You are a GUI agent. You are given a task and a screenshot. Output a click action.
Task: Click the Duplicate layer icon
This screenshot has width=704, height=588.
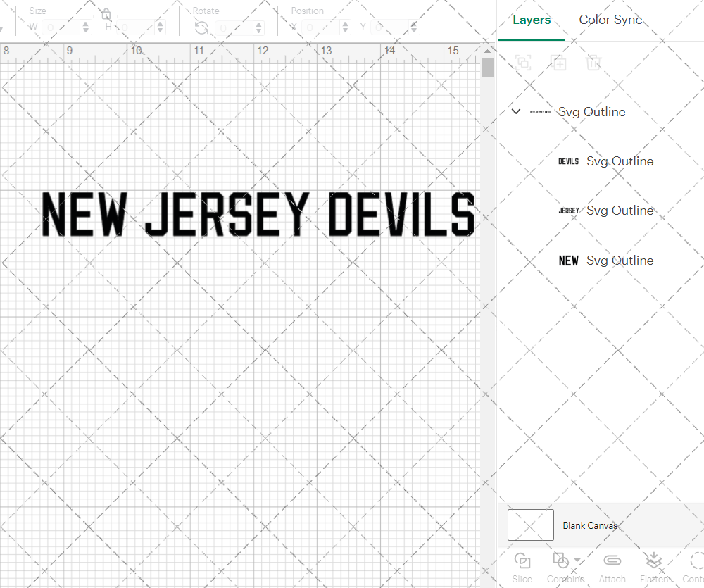pyautogui.click(x=558, y=63)
